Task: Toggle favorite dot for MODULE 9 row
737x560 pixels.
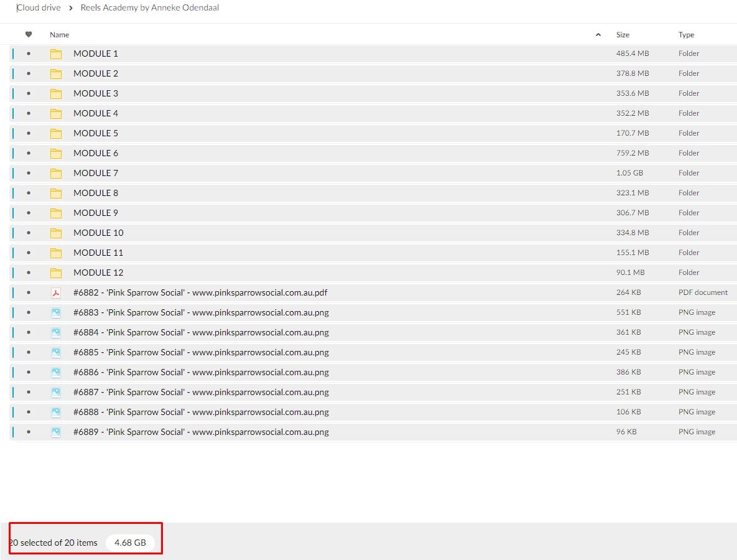Action: pyautogui.click(x=29, y=213)
